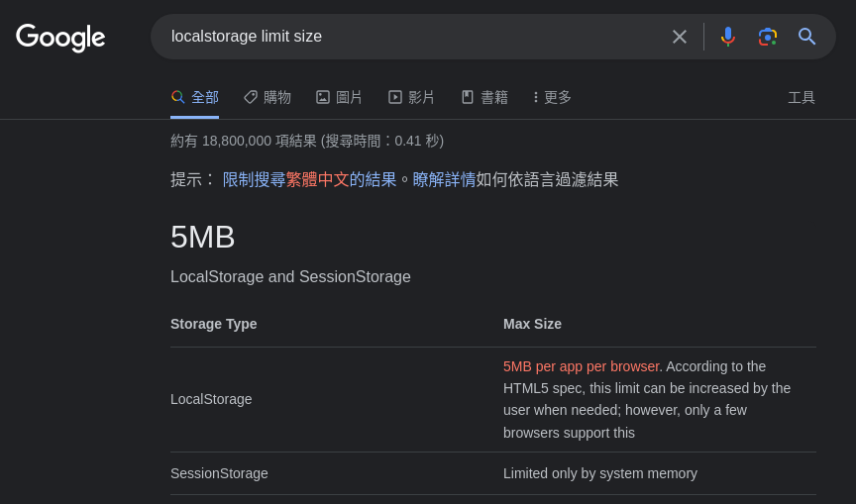Open Google Lens image search icon
856x504 pixels.
[x=768, y=37]
